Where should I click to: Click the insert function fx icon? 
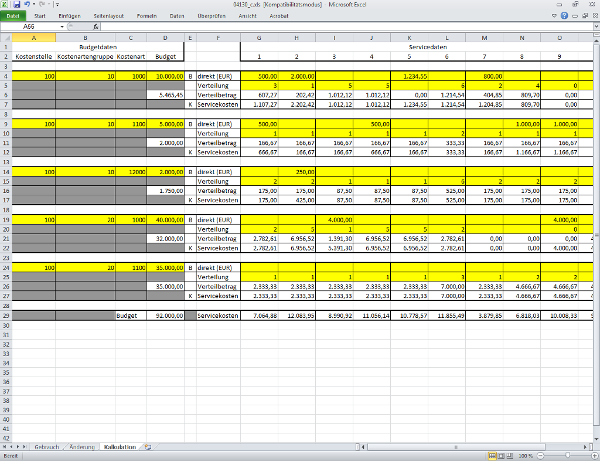[95, 28]
